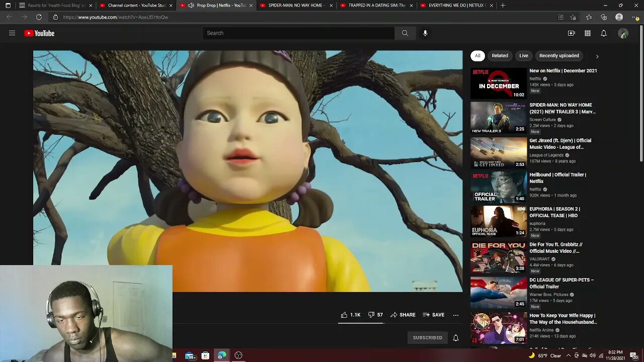Select the Related filter chip
Viewport: 644px width, 362px height.
point(500,56)
